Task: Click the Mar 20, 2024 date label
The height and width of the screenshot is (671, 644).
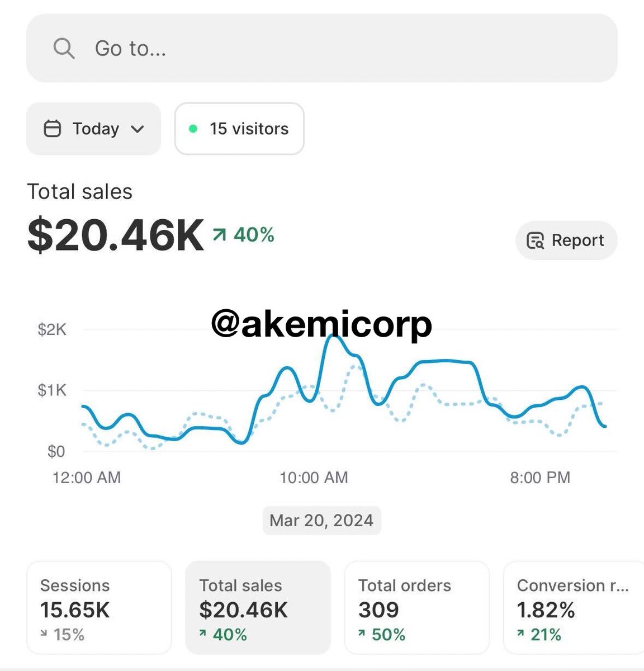Action: 321,521
